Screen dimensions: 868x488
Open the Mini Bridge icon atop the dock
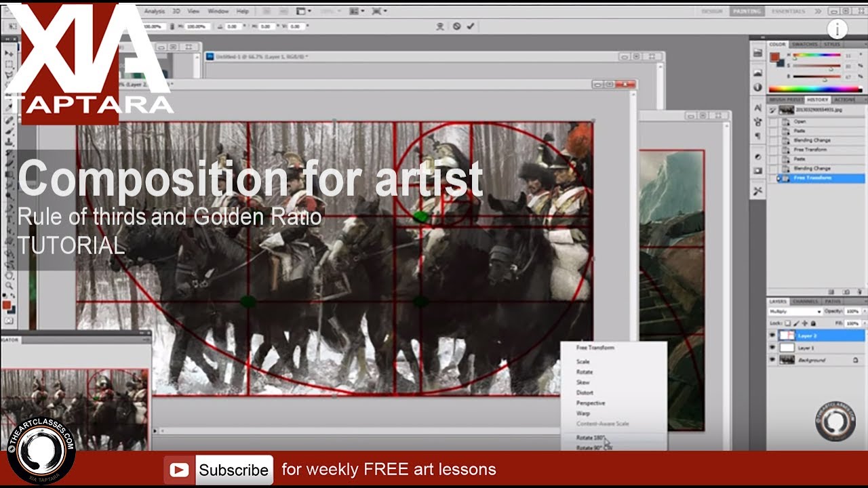coord(757,52)
